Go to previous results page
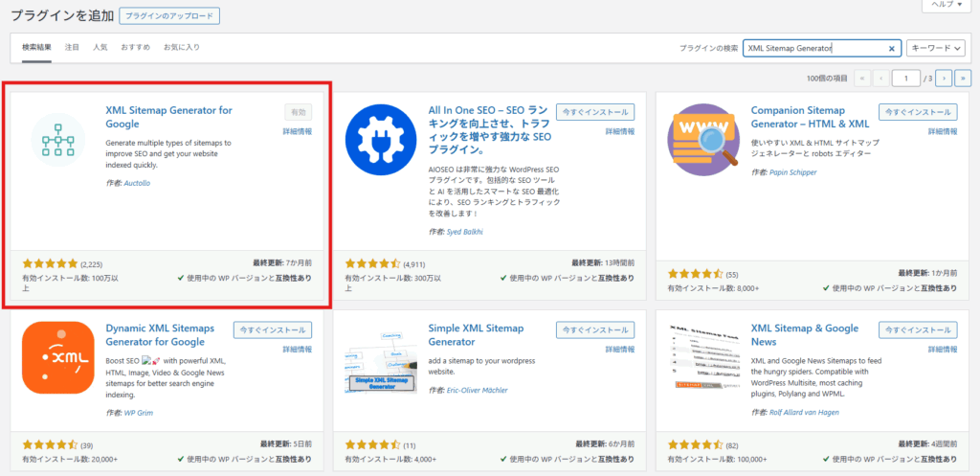This screenshot has height=476, width=980. point(881,79)
